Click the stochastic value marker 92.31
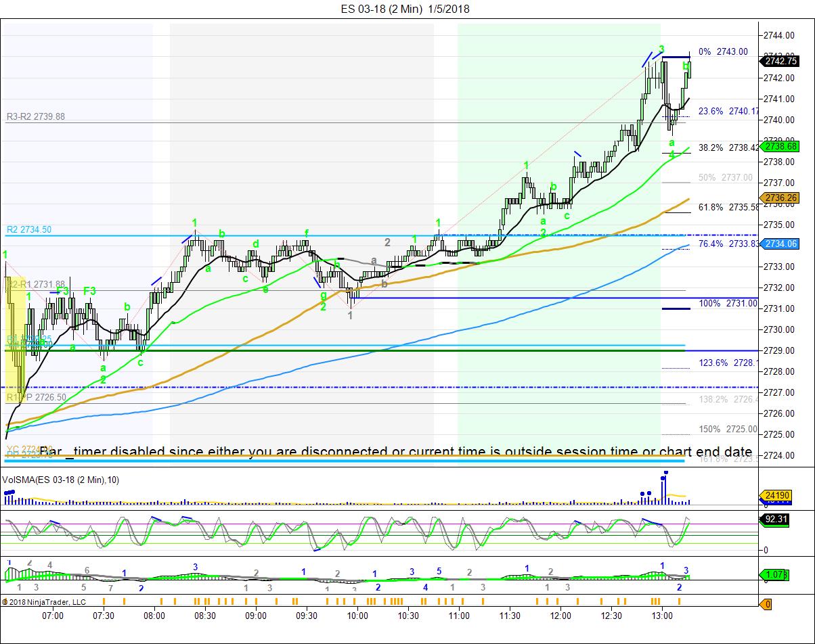Image resolution: width=815 pixels, height=644 pixels. click(x=776, y=520)
